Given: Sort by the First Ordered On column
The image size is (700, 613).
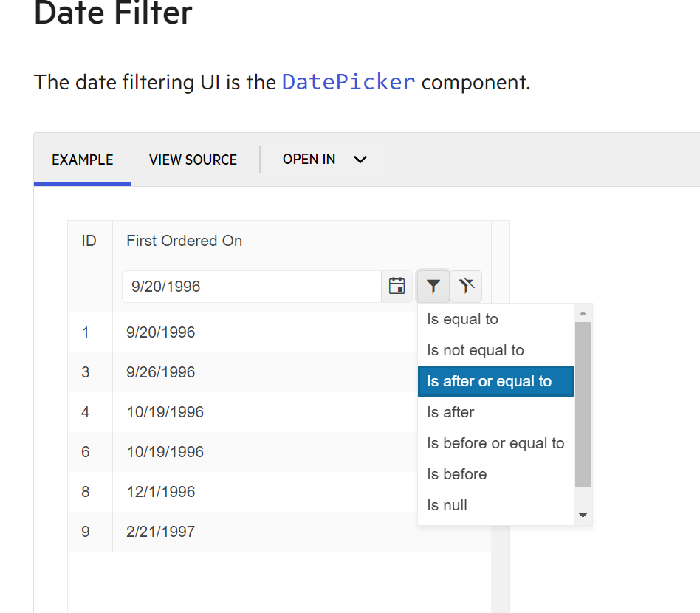Looking at the screenshot, I should [x=183, y=241].
